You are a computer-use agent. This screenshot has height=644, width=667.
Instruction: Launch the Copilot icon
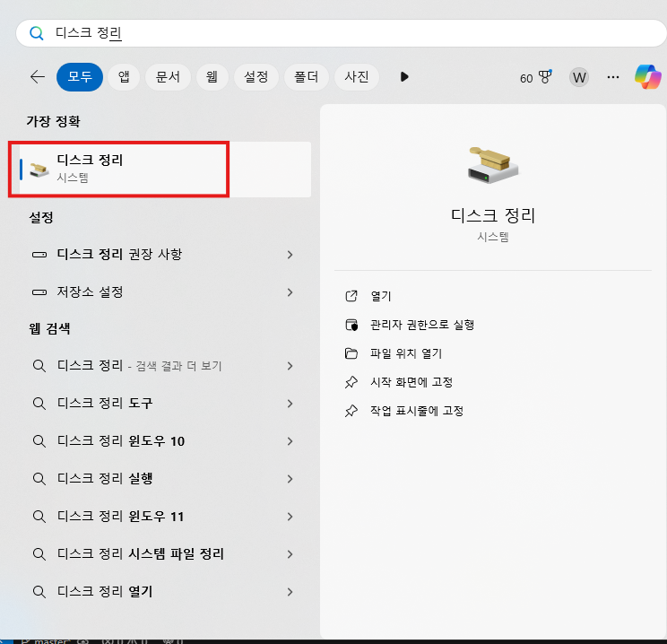(x=648, y=77)
